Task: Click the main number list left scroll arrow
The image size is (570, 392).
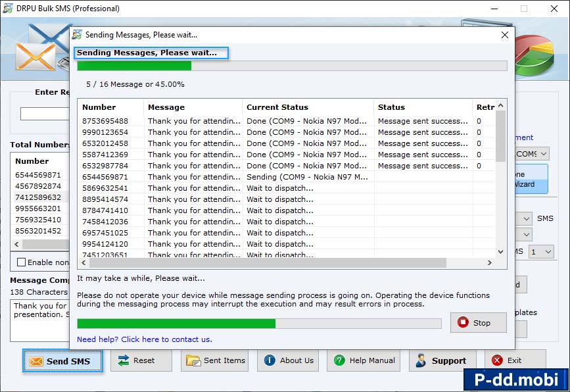Action: coord(16,245)
